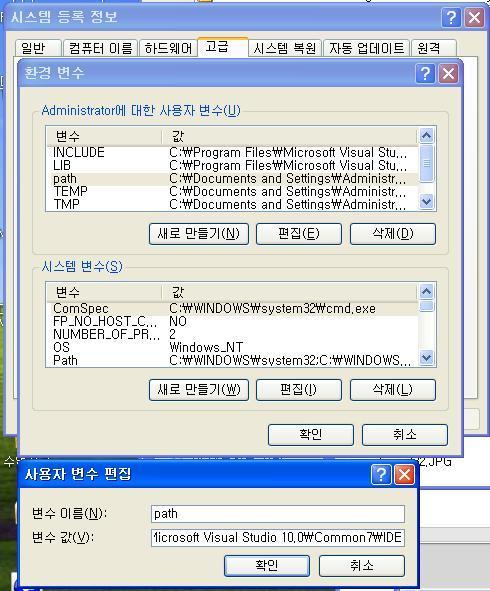This screenshot has height=591, width=490.
Task: Close the 사용자 변수 편집 dialog
Action: [404, 474]
